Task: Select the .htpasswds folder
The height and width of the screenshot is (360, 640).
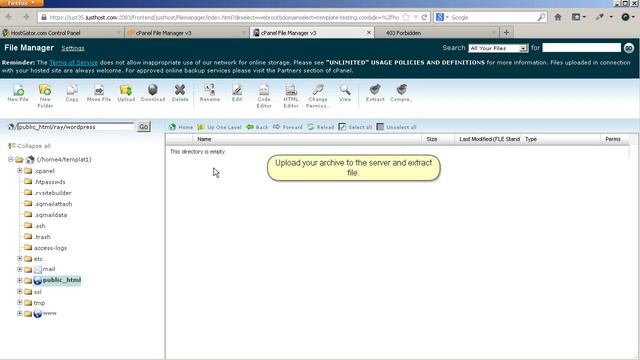Action: click(49, 182)
